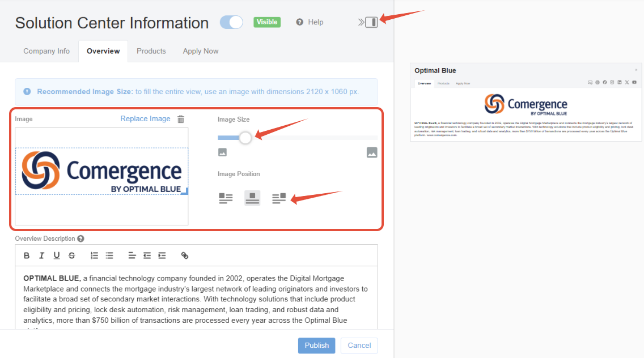
Task: Click the email icon in preview
Action: (x=590, y=83)
